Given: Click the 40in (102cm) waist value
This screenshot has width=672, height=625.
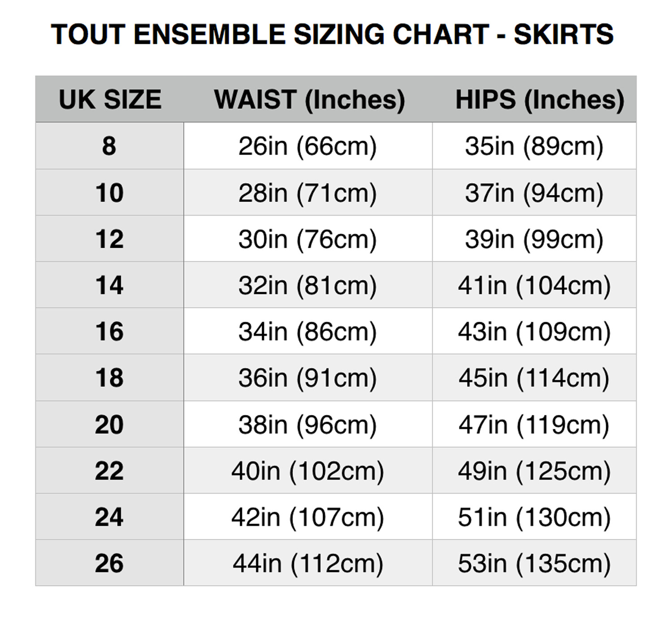Looking at the screenshot, I should 308,470.
